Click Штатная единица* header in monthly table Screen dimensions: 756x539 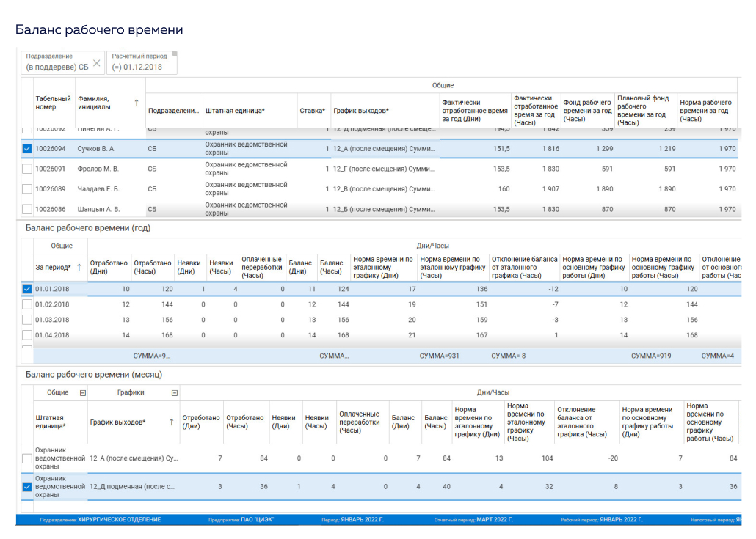pos(60,422)
